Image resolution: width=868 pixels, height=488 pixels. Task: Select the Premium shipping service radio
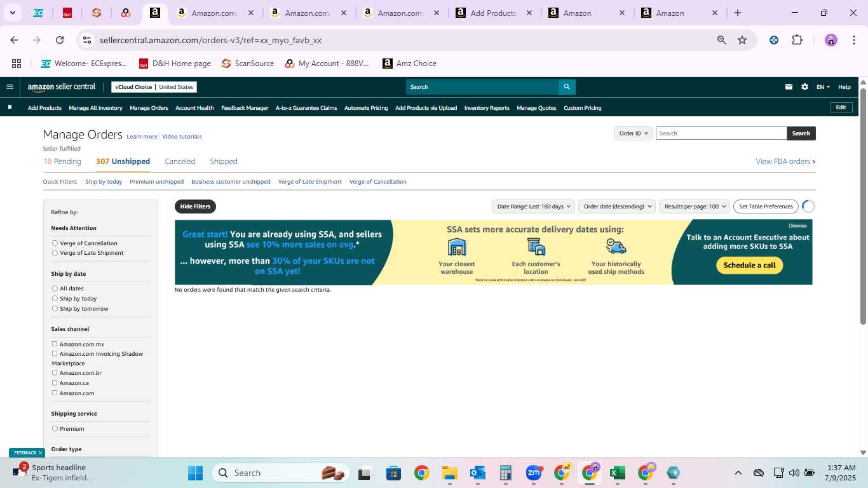[55, 428]
